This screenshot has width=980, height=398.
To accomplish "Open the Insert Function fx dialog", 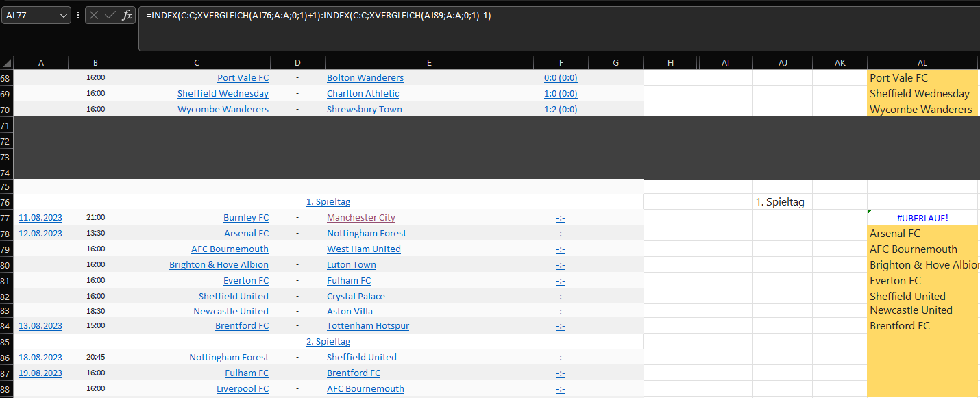I will 127,15.
